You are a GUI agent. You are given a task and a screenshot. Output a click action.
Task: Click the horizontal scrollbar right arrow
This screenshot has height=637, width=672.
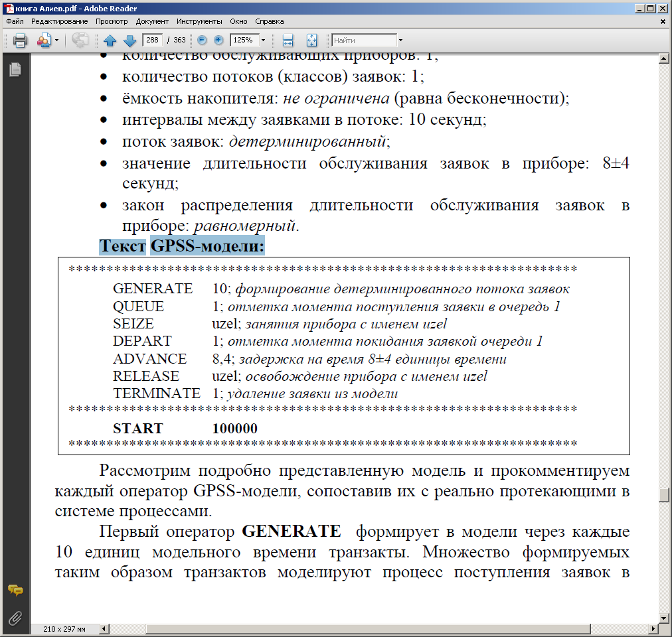tap(653, 629)
